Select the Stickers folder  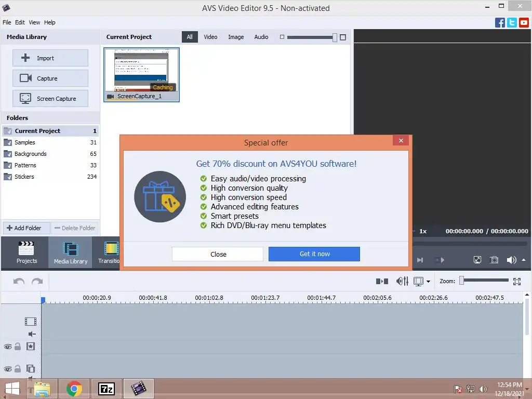pyautogui.click(x=50, y=177)
